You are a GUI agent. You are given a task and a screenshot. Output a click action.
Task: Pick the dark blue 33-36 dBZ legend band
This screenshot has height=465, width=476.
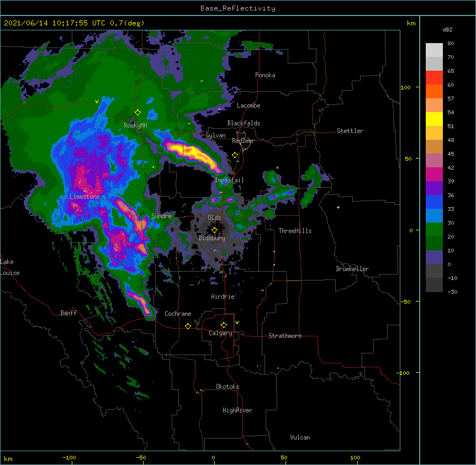[434, 202]
